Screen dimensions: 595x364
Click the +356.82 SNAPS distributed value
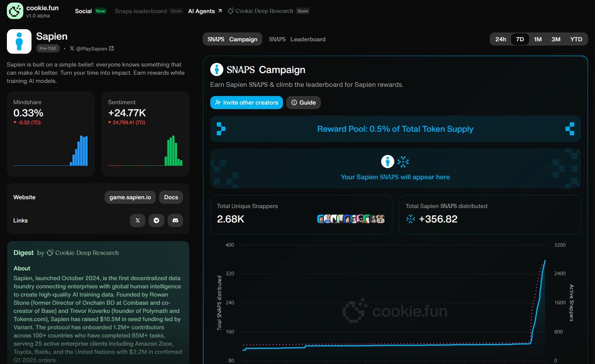point(438,219)
